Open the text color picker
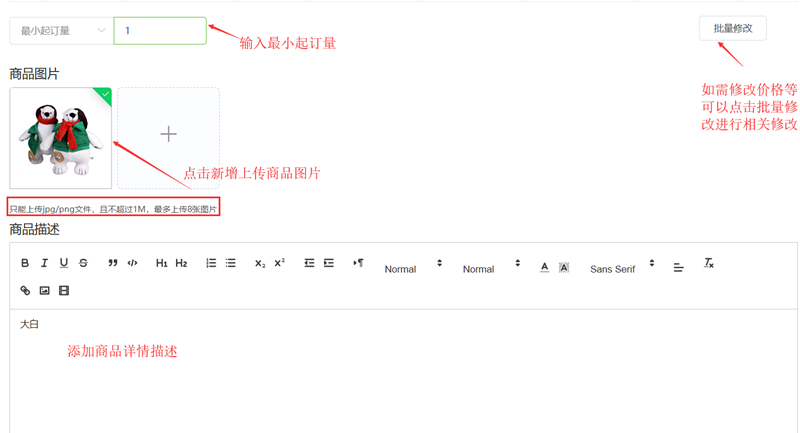Viewport: 800px width, 433px height. (544, 267)
